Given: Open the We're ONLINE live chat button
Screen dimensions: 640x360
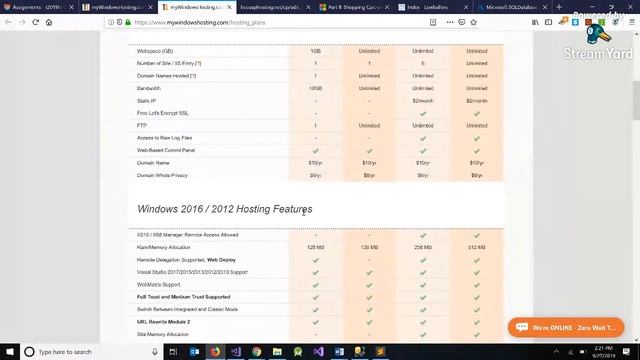Looking at the screenshot, I should tap(566, 327).
